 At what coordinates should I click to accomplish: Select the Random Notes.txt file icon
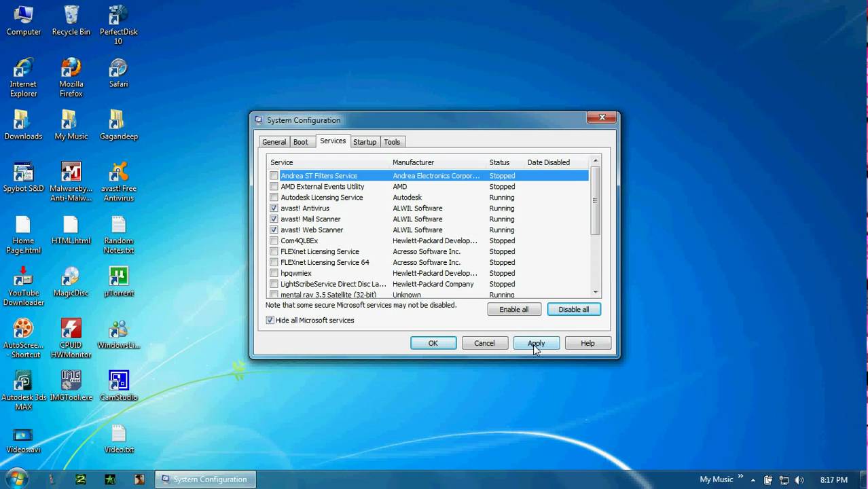pos(118,234)
